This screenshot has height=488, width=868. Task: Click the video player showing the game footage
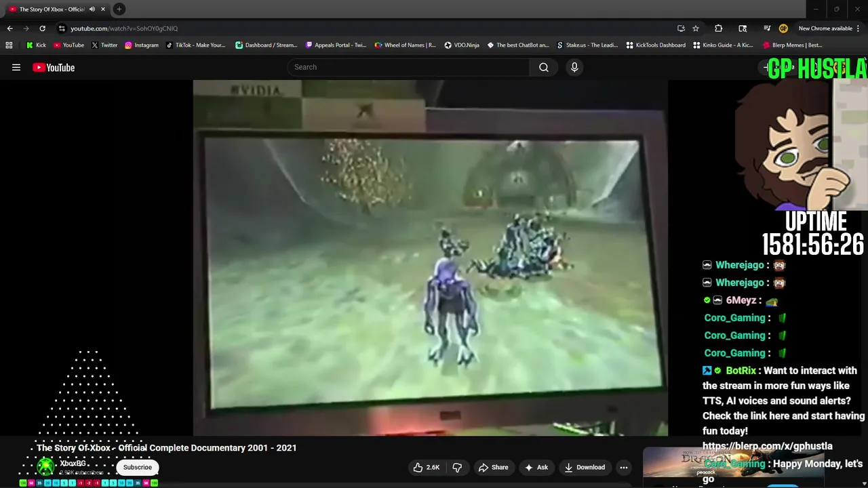click(x=431, y=258)
